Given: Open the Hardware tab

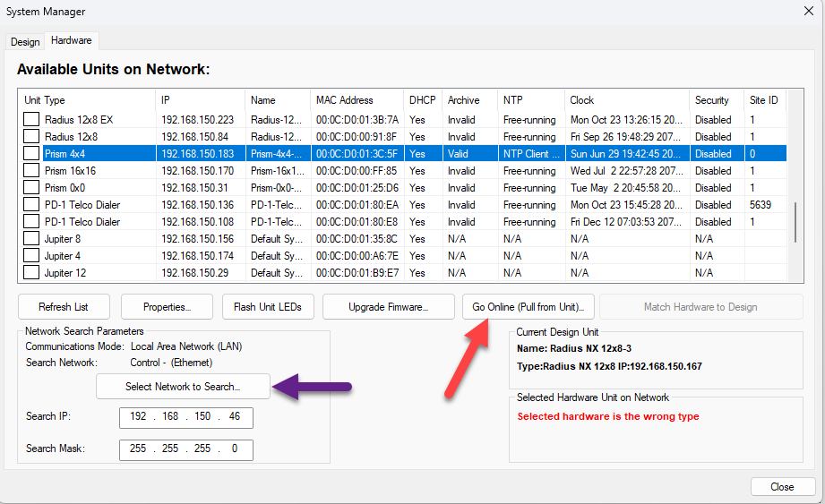Looking at the screenshot, I should click(x=71, y=41).
